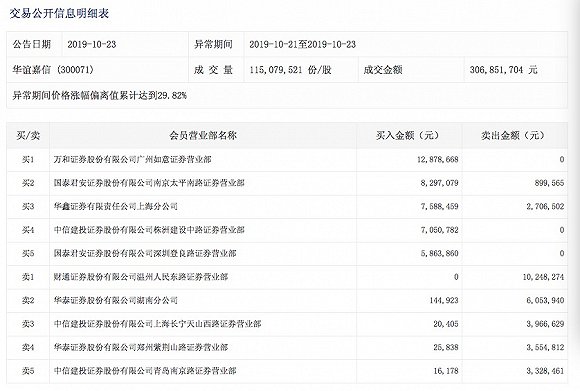Viewport: 580px width, 391px height.
Task: Click the 成交金额 value 306,851,704 元
Action: pyautogui.click(x=503, y=70)
